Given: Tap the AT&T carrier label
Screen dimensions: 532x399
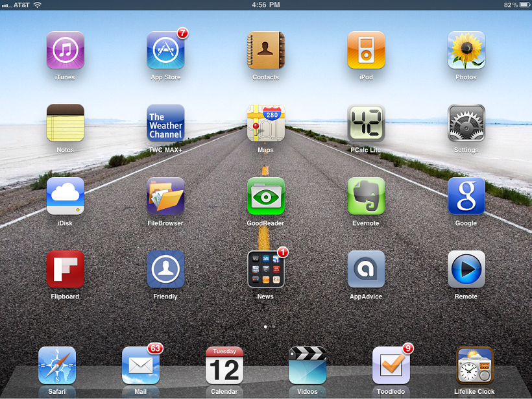Looking at the screenshot, I should (x=21, y=5).
